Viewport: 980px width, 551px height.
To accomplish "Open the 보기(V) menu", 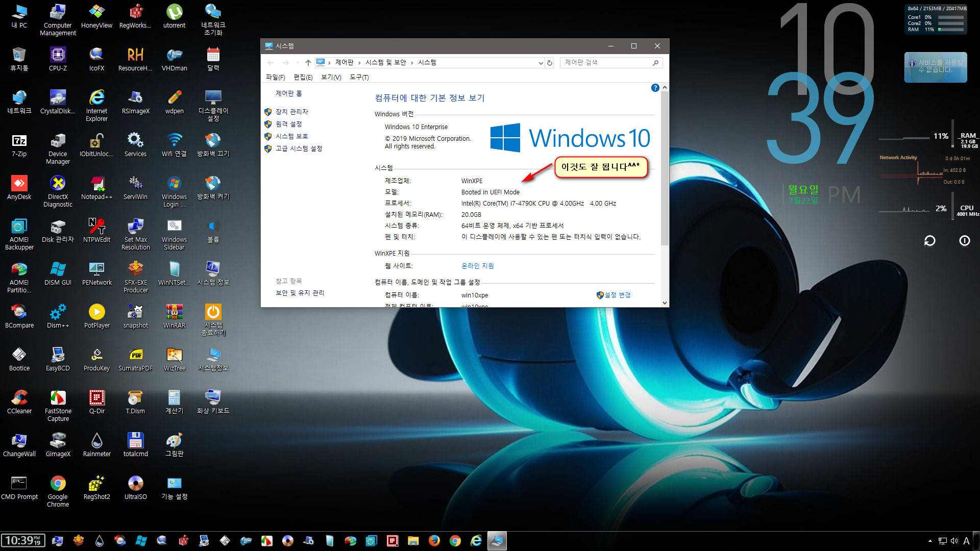I will click(x=331, y=77).
